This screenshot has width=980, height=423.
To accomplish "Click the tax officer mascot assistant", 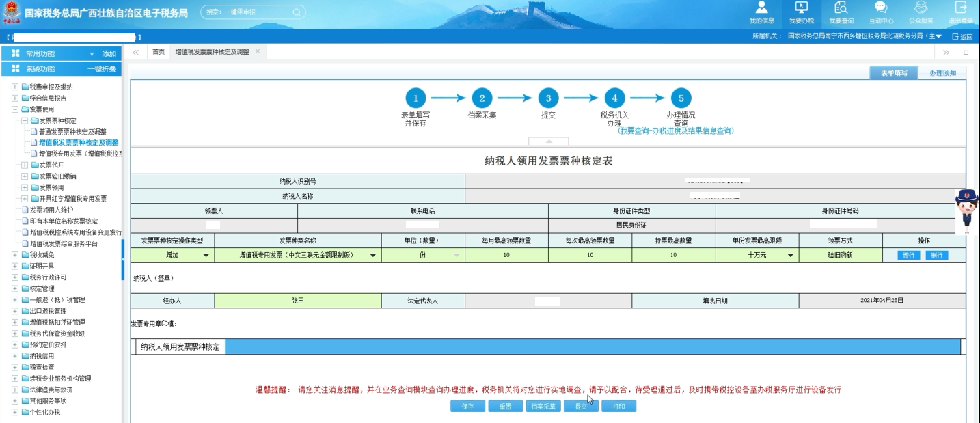I will tap(966, 211).
